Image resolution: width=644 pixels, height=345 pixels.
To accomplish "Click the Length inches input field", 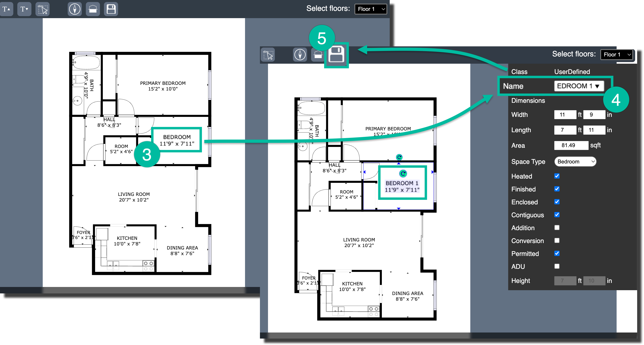I will tap(594, 130).
